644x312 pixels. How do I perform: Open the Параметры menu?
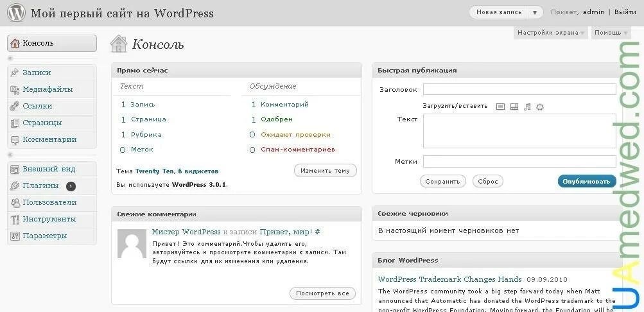52,236
